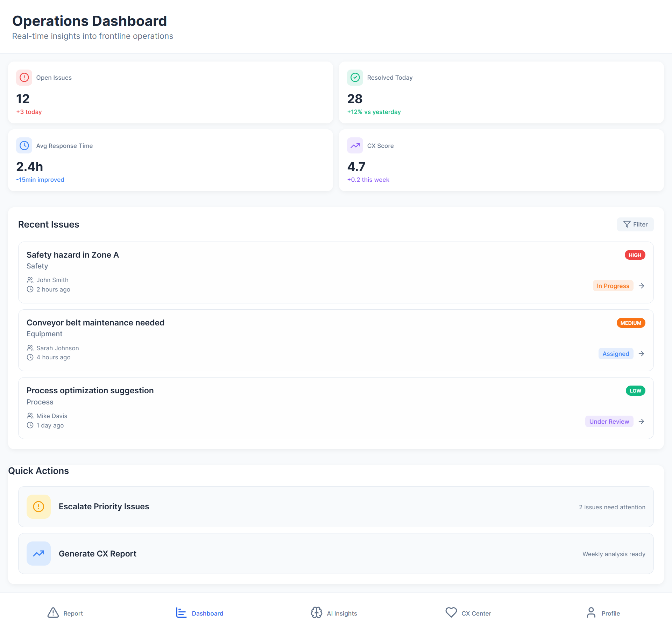The image size is (672, 632).
Task: Click the red HIGH priority badge
Action: click(635, 255)
